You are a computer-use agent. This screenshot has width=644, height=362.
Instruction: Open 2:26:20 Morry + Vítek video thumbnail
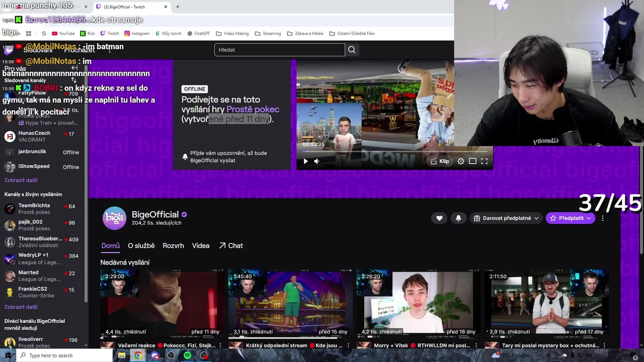(418, 305)
